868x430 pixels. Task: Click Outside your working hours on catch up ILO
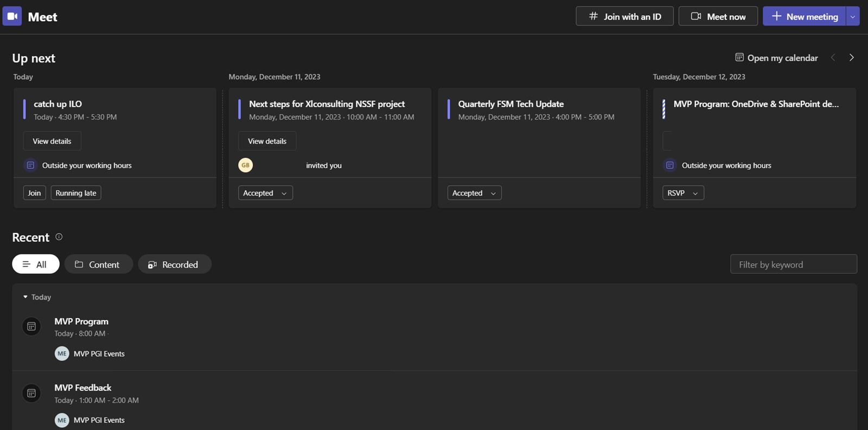tap(87, 166)
